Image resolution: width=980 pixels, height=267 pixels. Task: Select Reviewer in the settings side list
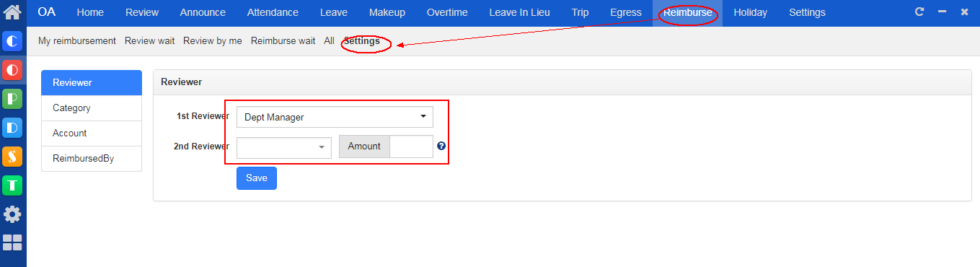[92, 83]
